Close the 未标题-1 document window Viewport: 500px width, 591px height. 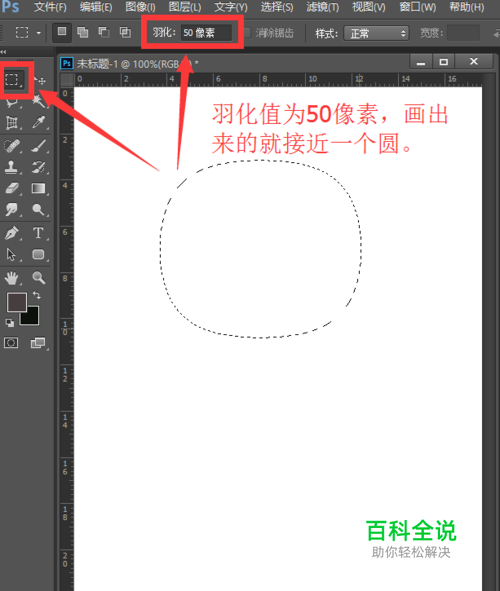(x=474, y=62)
